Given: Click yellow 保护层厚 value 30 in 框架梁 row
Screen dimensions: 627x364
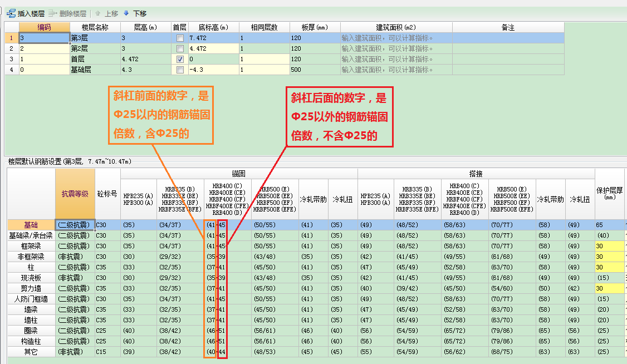Looking at the screenshot, I should click(609, 246).
